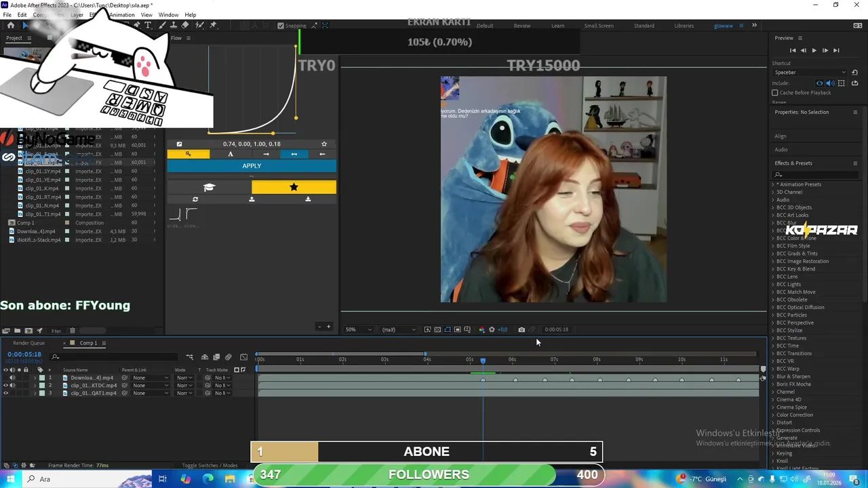
Task: Enable Frame Blending icon in timeline
Action: (216, 357)
